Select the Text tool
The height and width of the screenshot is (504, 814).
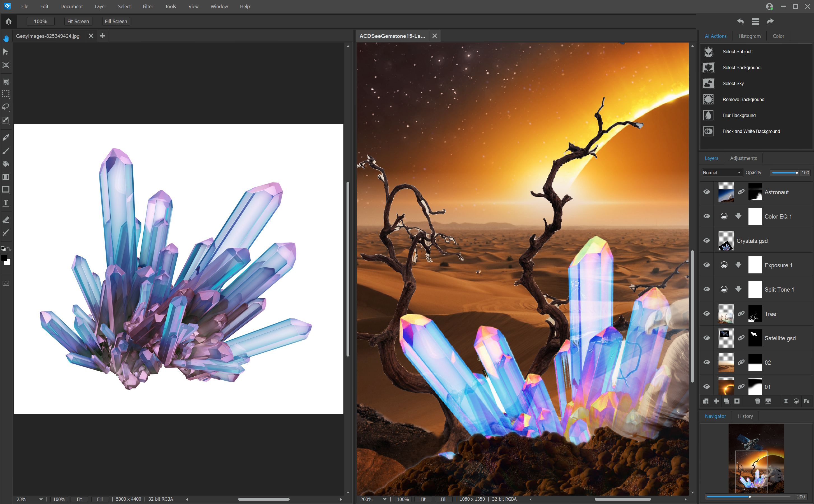6,203
